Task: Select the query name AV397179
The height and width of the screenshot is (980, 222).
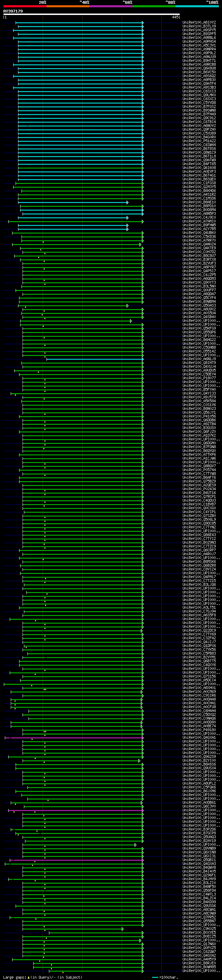Action: click(13, 11)
